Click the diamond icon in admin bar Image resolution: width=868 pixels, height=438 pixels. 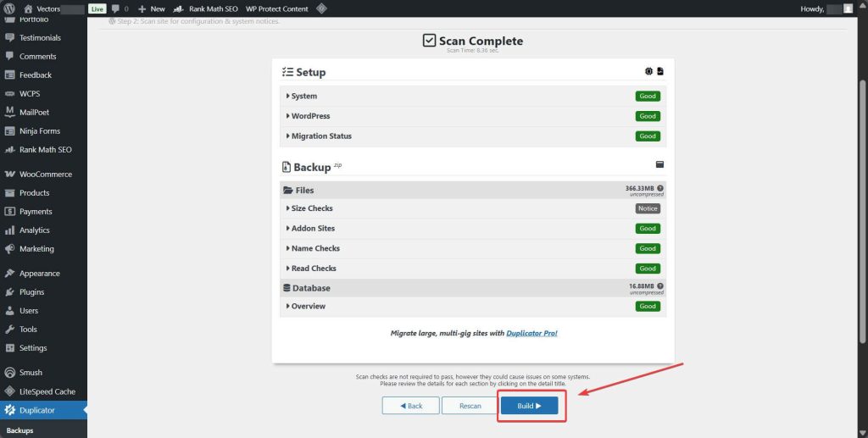(321, 8)
